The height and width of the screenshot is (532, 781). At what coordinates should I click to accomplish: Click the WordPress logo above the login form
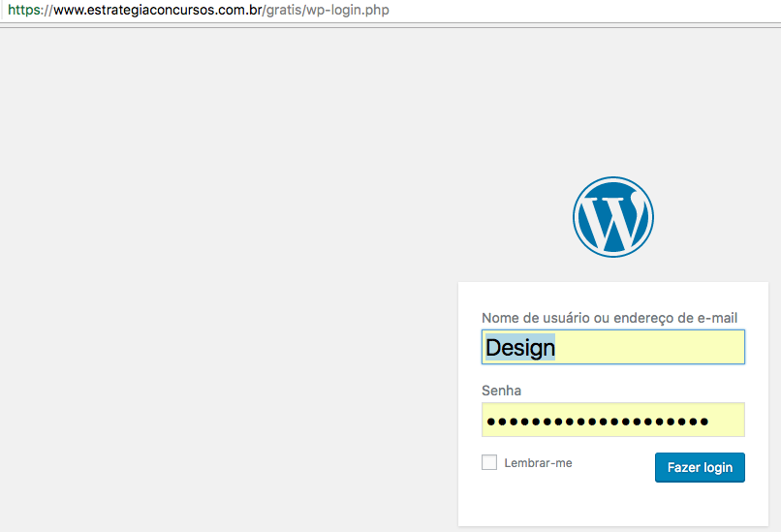tap(613, 217)
